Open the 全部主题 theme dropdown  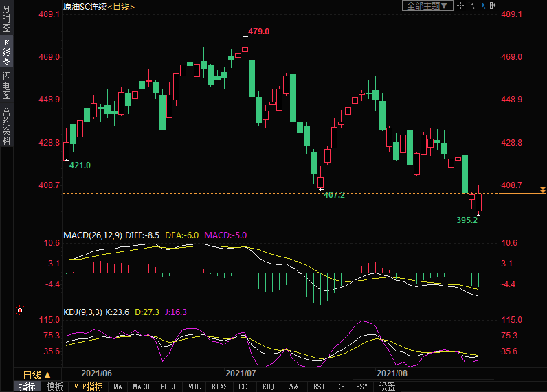(x=427, y=6)
